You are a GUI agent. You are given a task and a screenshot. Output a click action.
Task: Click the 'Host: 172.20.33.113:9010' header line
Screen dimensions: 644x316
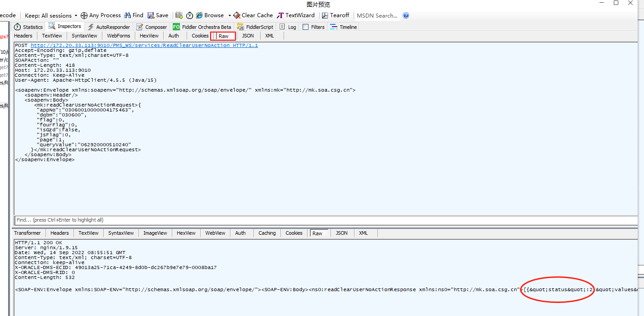(x=53, y=70)
